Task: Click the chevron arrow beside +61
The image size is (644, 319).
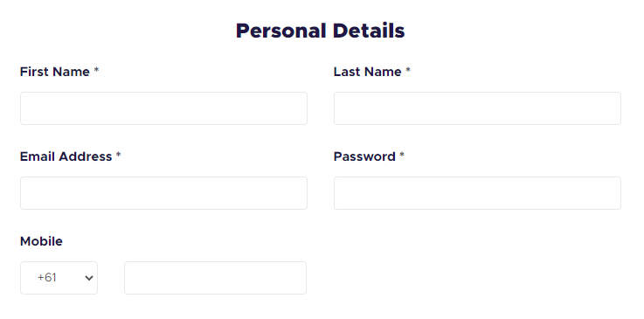Action: coord(89,278)
